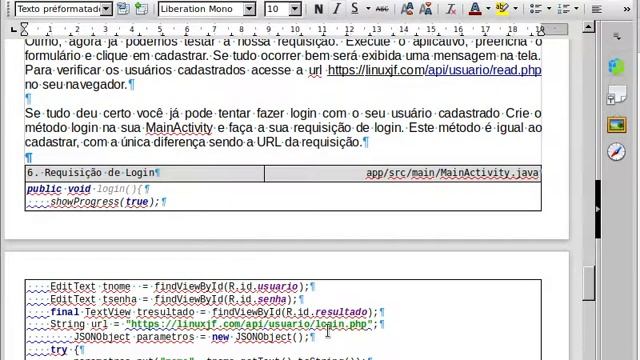This screenshot has height=360, width=640.
Task: Click the 'EditText tnome' code line
Action: (x=180, y=287)
